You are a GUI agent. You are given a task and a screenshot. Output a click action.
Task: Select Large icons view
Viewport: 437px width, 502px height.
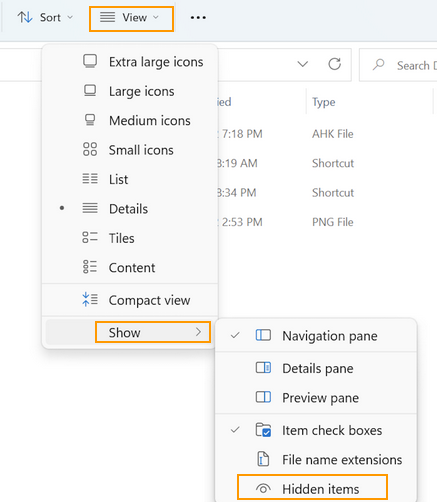[130, 91]
